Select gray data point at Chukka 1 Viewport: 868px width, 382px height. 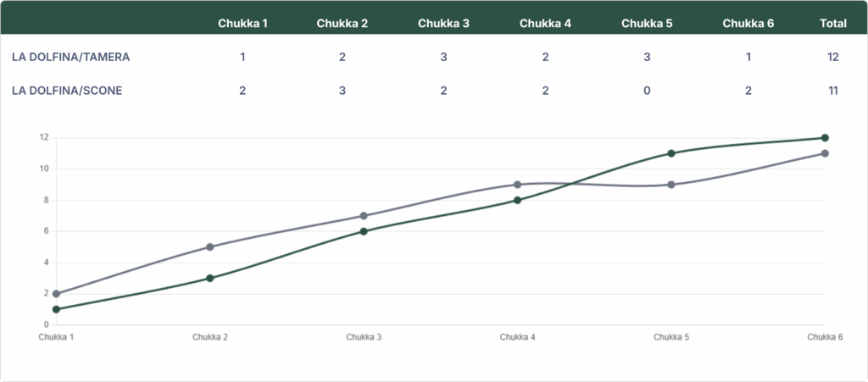pos(56,294)
